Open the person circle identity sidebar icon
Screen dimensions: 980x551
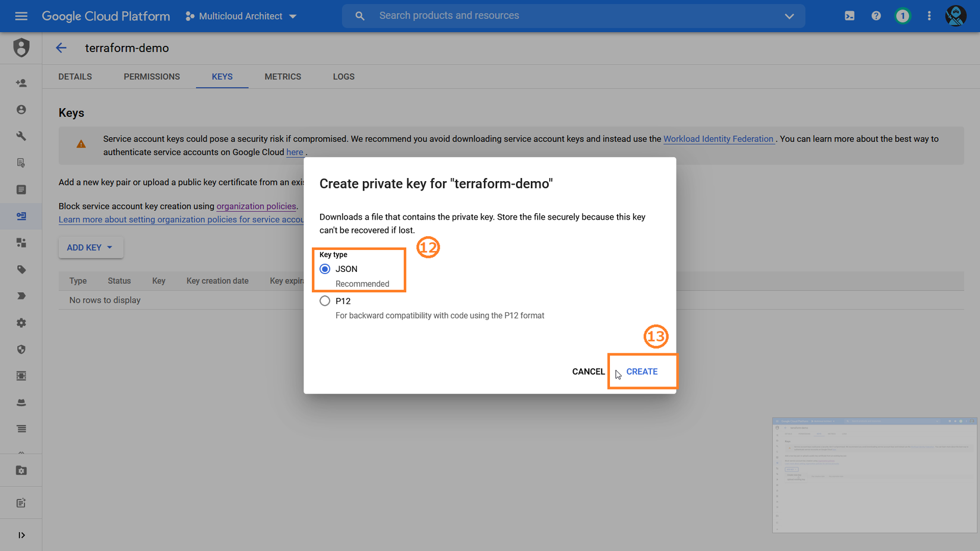tap(21, 110)
